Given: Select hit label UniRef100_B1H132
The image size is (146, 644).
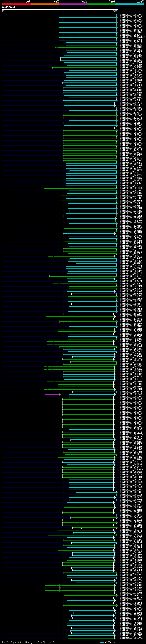Looking at the screenshot, I should (x=131, y=429).
